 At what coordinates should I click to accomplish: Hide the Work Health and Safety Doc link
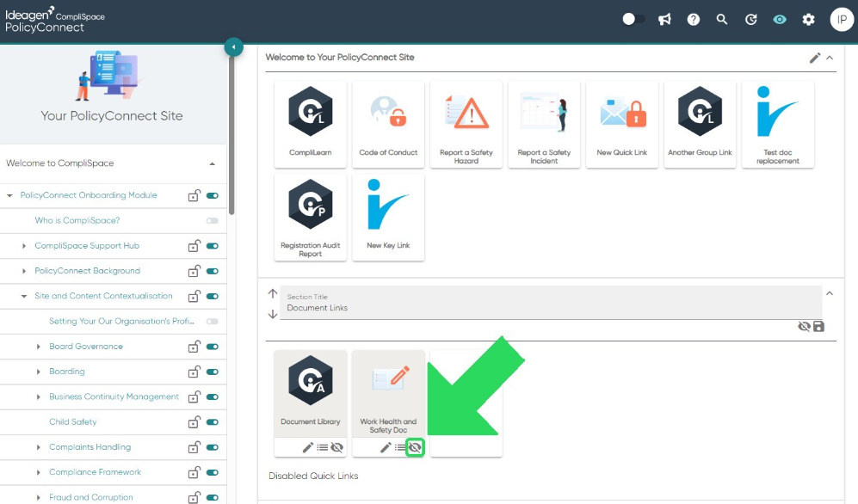point(416,448)
